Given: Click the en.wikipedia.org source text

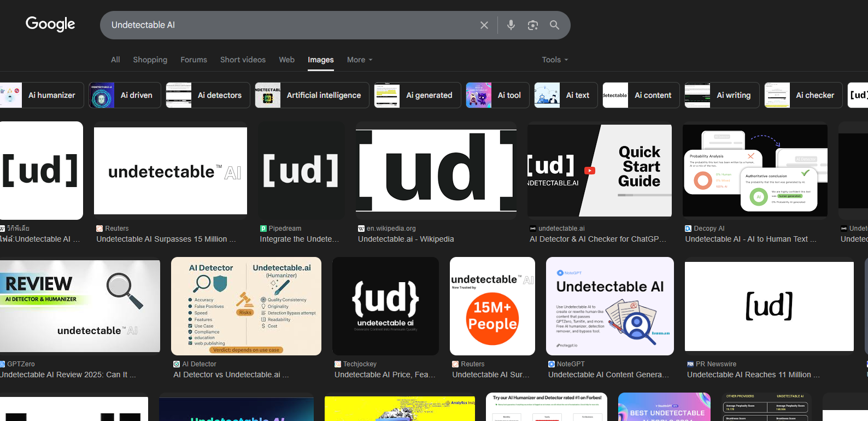Looking at the screenshot, I should coord(391,229).
